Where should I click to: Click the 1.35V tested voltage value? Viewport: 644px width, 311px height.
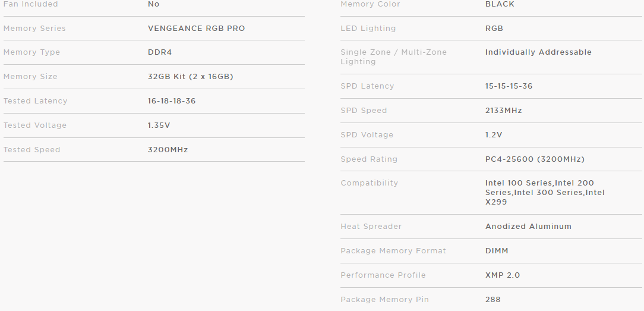point(158,125)
